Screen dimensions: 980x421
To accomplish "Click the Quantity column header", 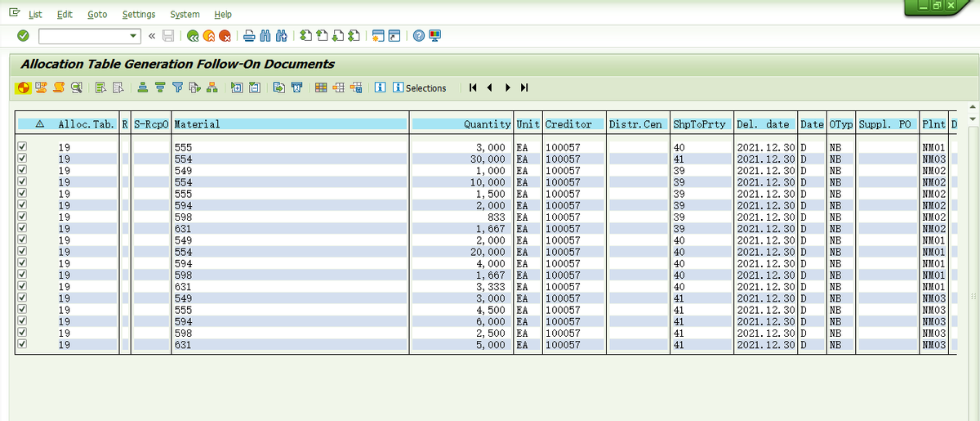I will click(x=462, y=124).
